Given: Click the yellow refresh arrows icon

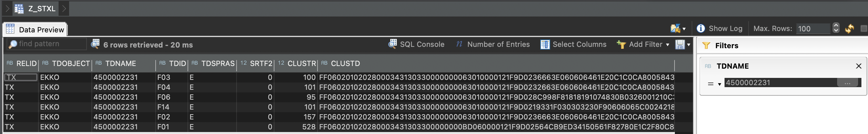Looking at the screenshot, I should (x=850, y=29).
